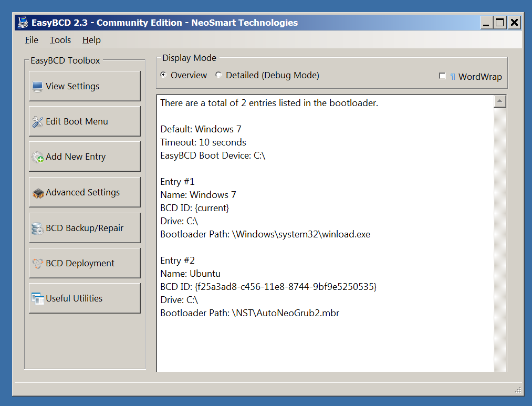Click the Useful Utilities window icon
Screen dimensions: 532x406
click(x=37, y=299)
